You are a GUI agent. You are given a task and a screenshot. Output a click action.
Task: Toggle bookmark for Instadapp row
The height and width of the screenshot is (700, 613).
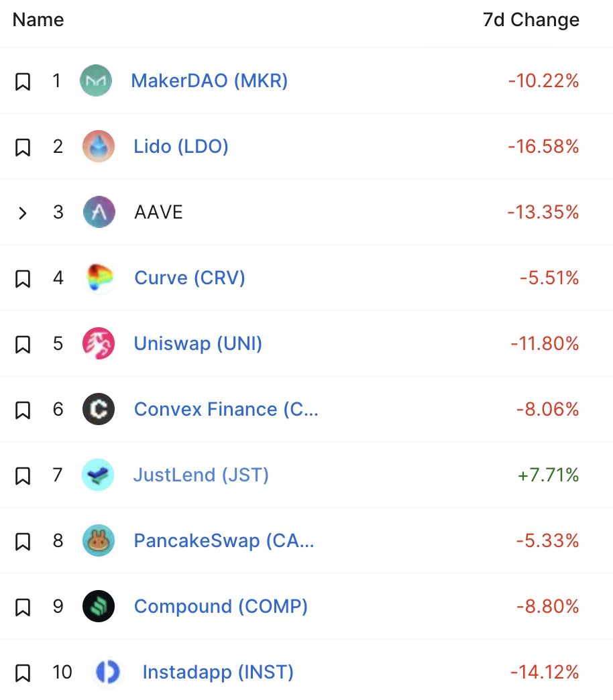23,673
